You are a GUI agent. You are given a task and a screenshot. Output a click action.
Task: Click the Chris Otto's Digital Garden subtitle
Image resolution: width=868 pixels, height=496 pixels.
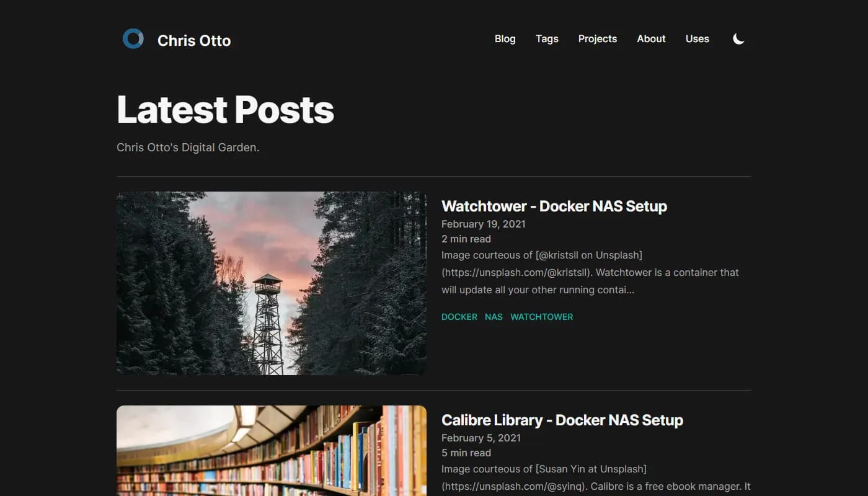point(188,148)
